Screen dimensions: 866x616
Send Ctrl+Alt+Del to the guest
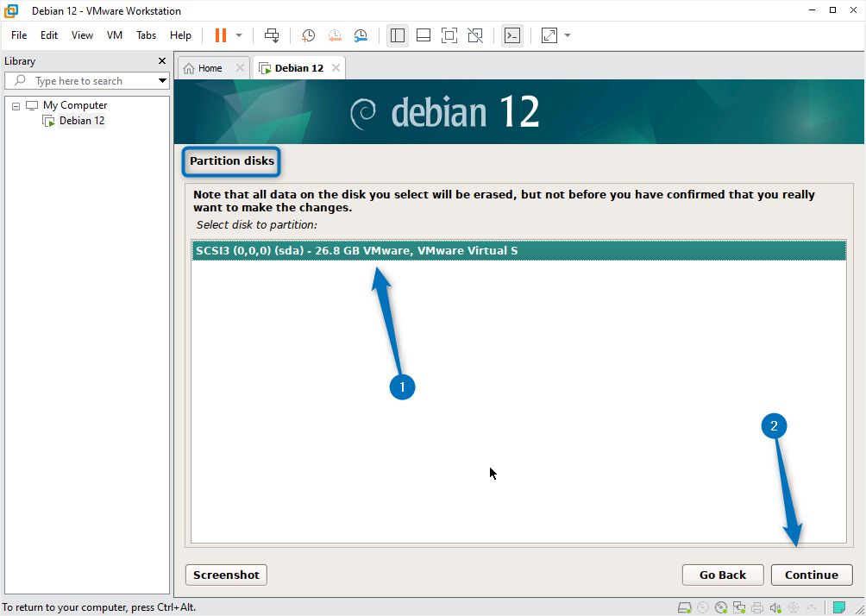272,35
